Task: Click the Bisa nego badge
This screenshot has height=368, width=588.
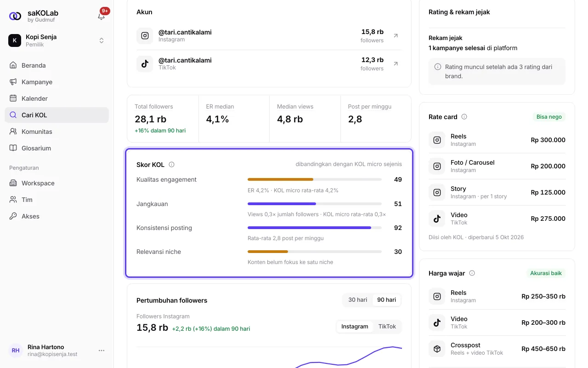Action: pyautogui.click(x=549, y=117)
